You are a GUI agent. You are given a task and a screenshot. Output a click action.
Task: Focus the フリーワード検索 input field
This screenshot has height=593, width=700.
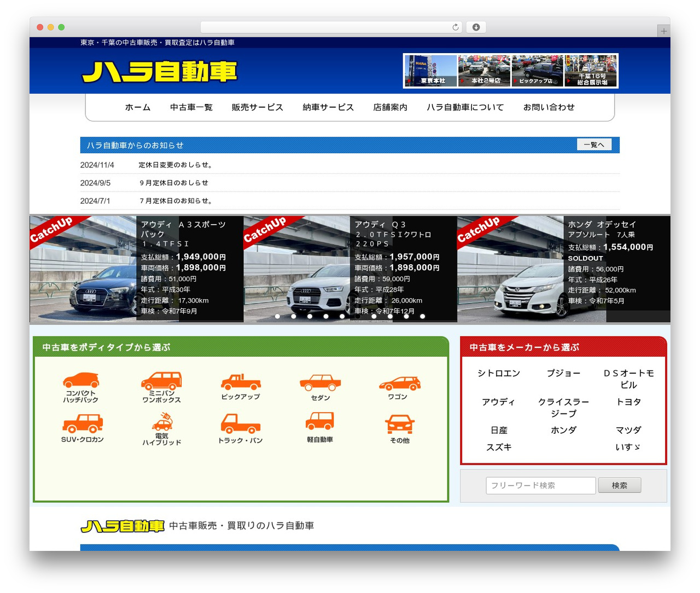tap(541, 485)
